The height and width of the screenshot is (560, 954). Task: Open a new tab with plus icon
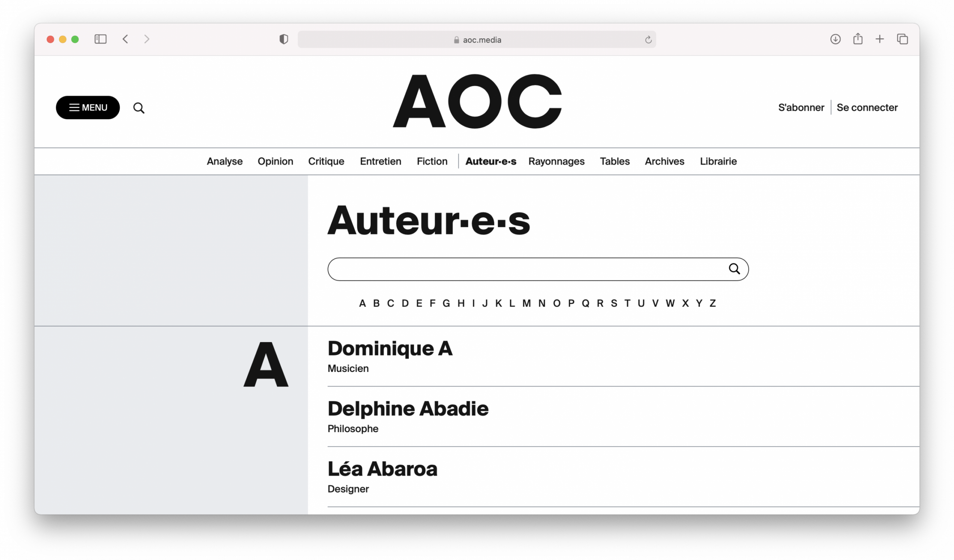point(879,39)
